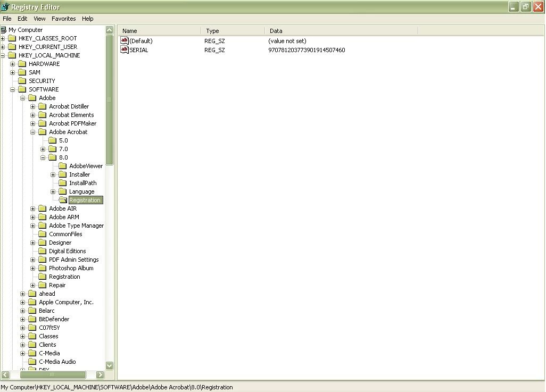Image resolution: width=546 pixels, height=392 pixels.
Task: Click the BitDefender folder icon
Action: (x=32, y=319)
